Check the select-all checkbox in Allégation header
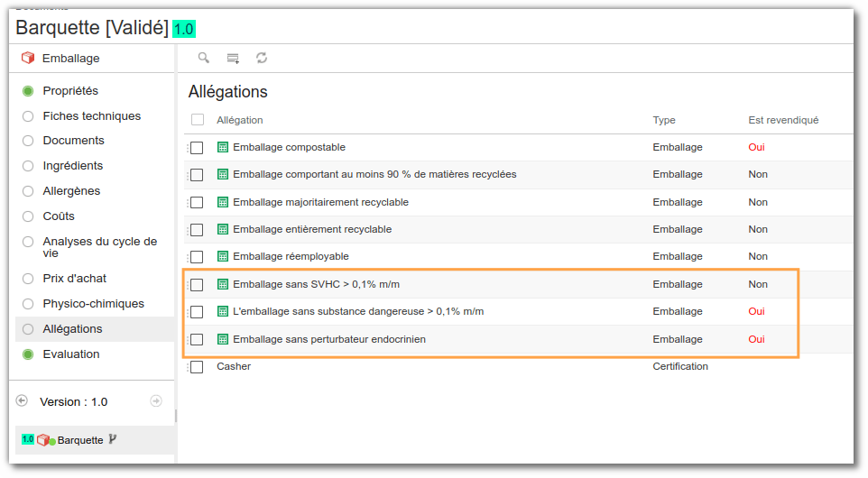The height and width of the screenshot is (478, 868). tap(198, 119)
